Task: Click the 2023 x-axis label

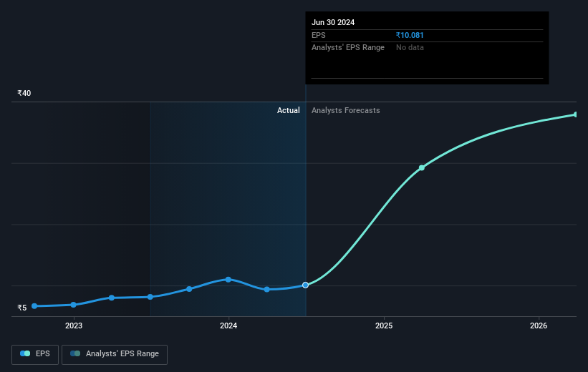Action: click(74, 325)
